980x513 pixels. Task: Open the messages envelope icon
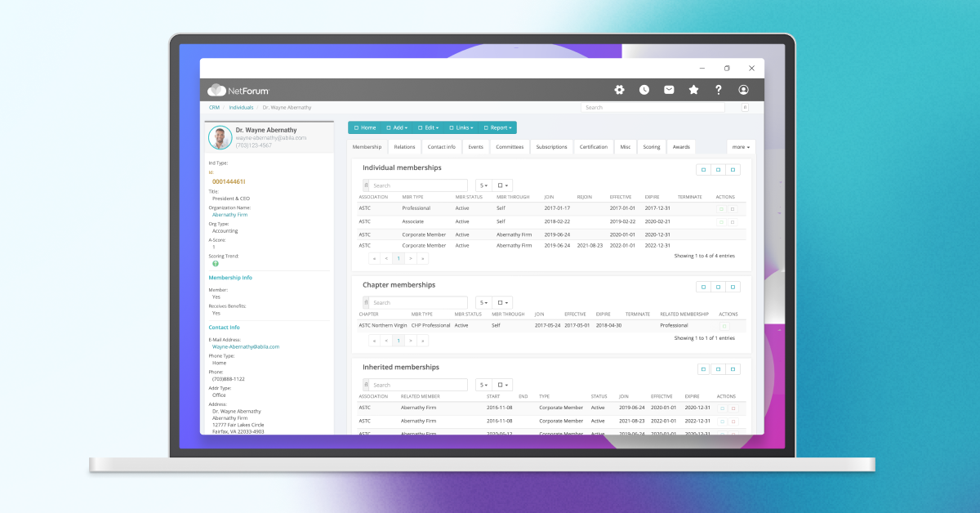pyautogui.click(x=669, y=90)
